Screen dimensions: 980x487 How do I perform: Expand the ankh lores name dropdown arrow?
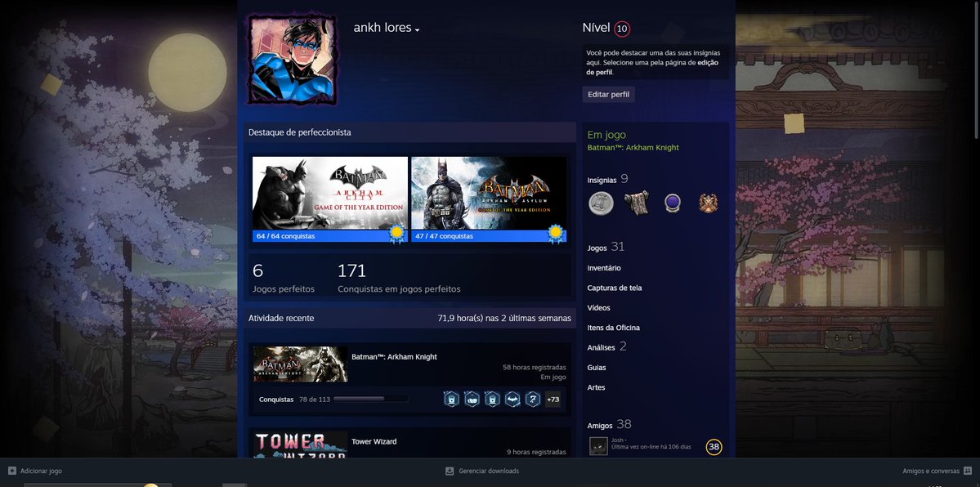417,30
